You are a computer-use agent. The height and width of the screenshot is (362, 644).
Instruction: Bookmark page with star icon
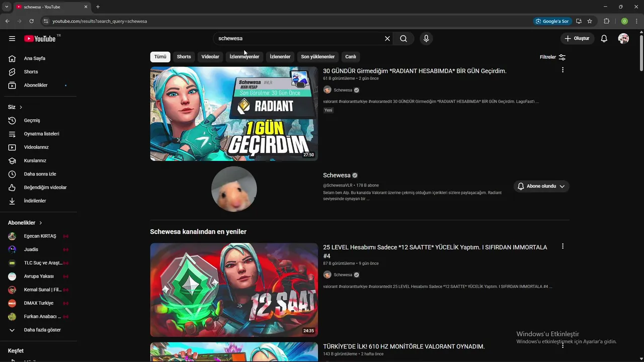pos(590,21)
